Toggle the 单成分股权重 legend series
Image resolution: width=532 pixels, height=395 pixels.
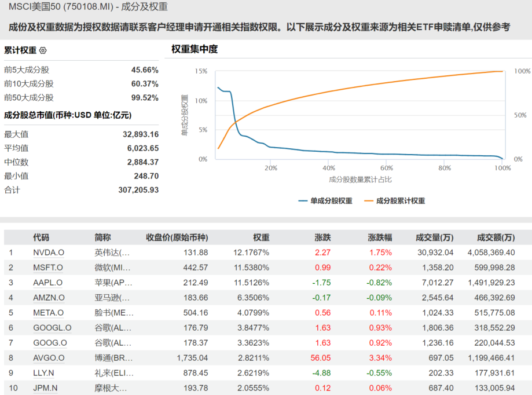(x=325, y=201)
